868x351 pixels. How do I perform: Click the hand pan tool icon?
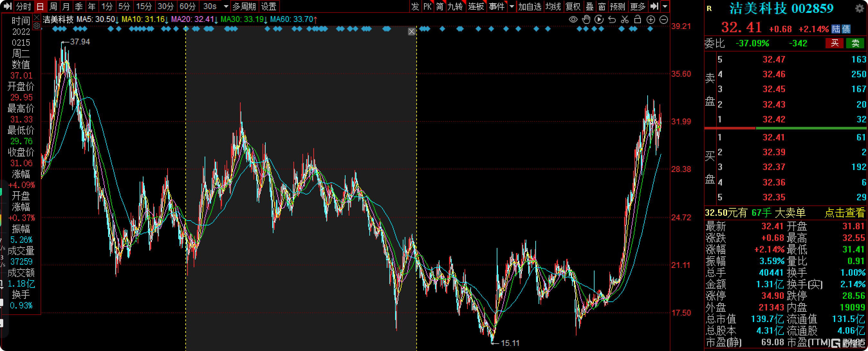coord(586,20)
